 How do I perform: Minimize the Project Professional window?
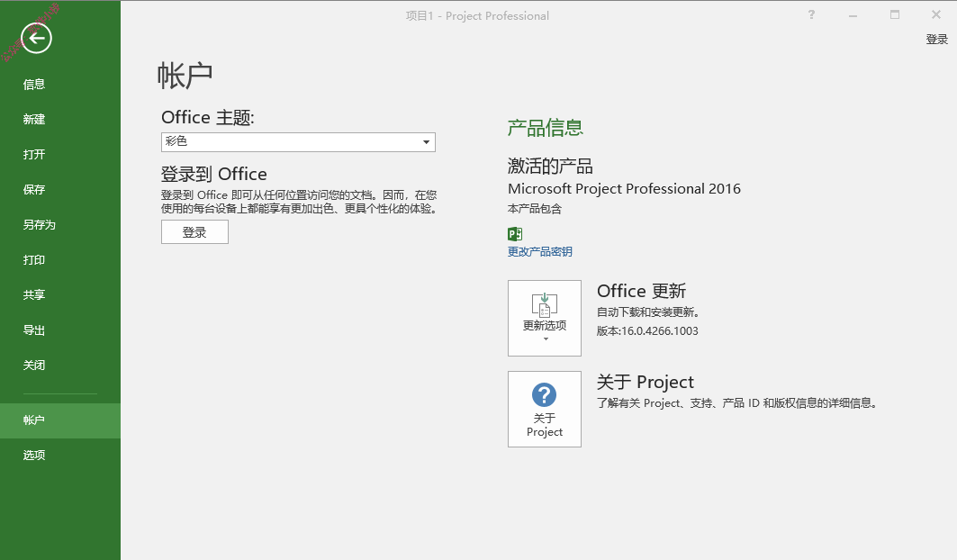coord(853,15)
